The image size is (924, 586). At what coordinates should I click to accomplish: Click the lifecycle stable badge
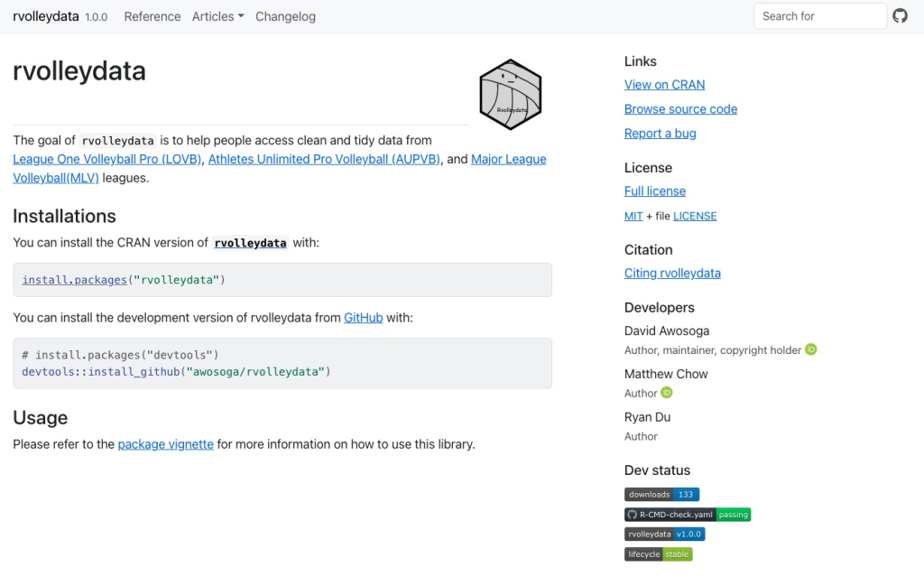pyautogui.click(x=658, y=554)
